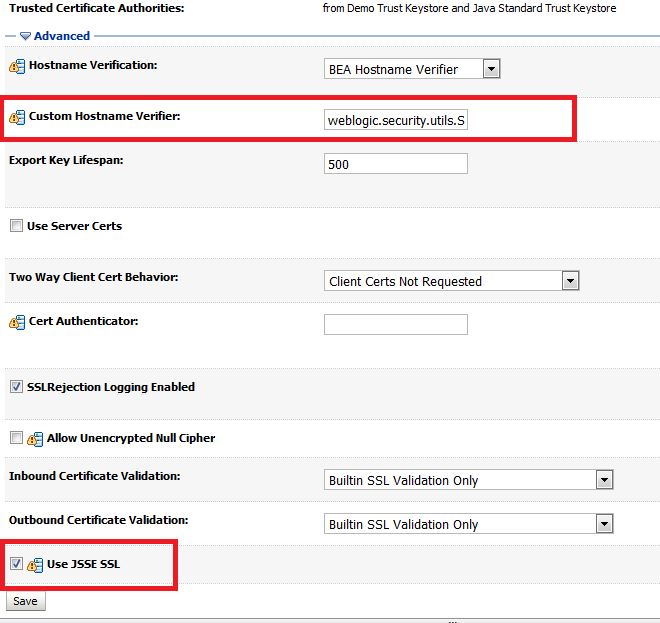660x623 pixels.
Task: Click the Trusted Certificate Authorities label
Action: tap(97, 8)
